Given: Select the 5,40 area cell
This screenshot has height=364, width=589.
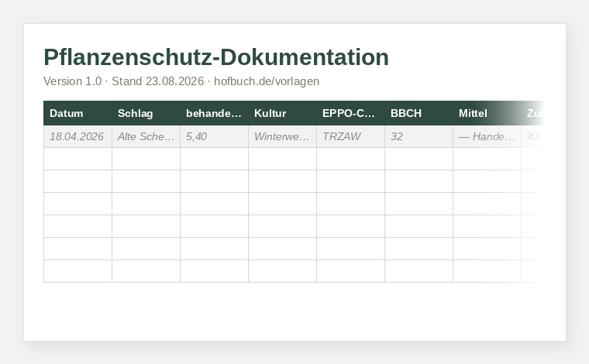Looking at the screenshot, I should [214, 136].
